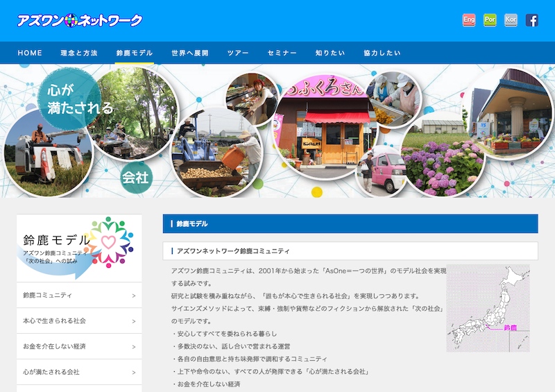Switch language with the Por icon

click(490, 20)
